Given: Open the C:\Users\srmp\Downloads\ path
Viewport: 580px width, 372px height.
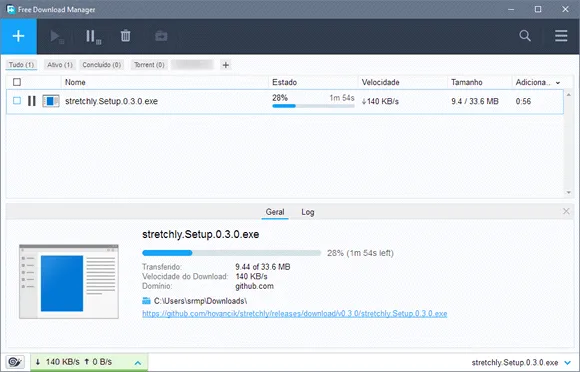Looking at the screenshot, I should click(200, 301).
